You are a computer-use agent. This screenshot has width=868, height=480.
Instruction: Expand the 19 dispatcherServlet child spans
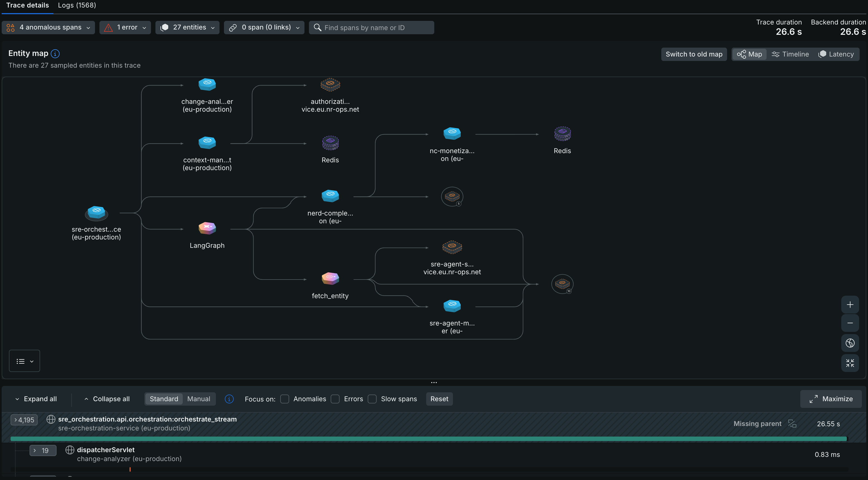43,451
